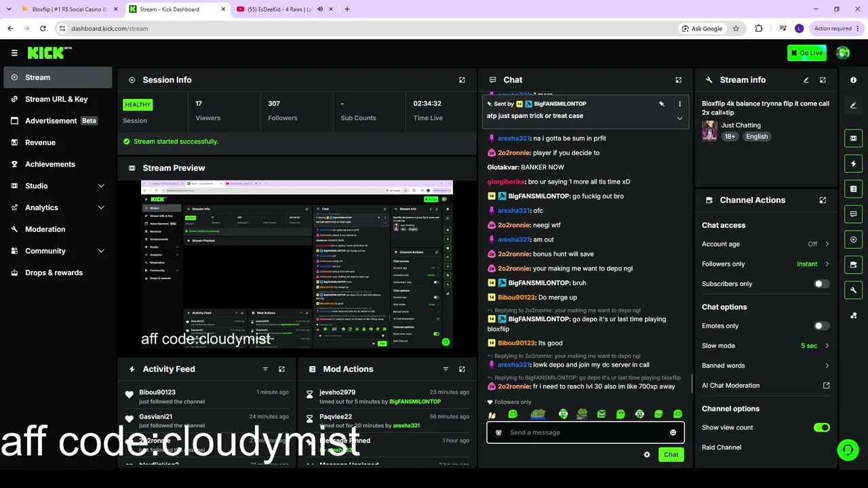Screen dimensions: 868x488
Task: Open Drops & rewards in sidebar
Action: [58, 272]
